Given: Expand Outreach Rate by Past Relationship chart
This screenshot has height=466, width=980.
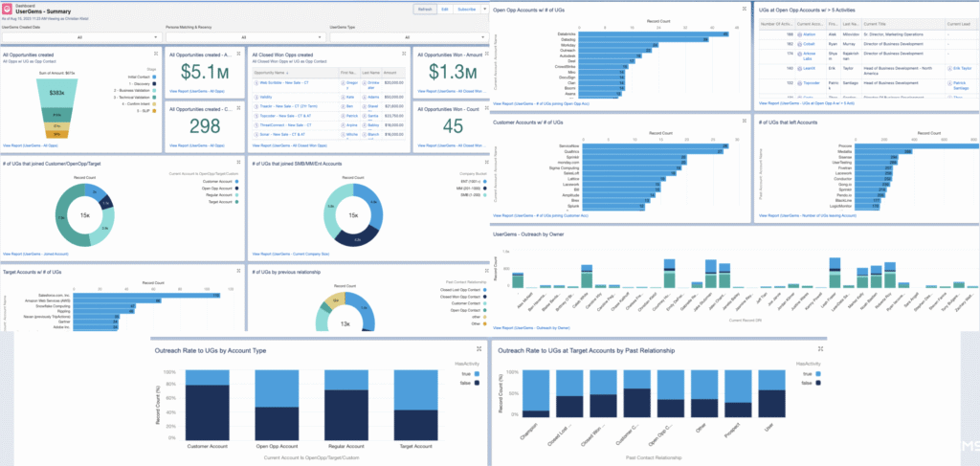Looking at the screenshot, I should [x=820, y=349].
